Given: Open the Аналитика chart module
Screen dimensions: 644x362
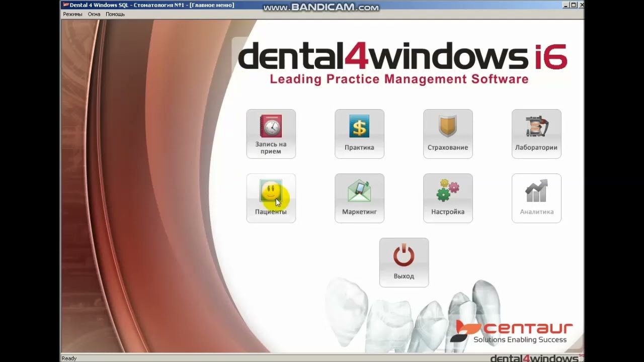Looking at the screenshot, I should [536, 198].
